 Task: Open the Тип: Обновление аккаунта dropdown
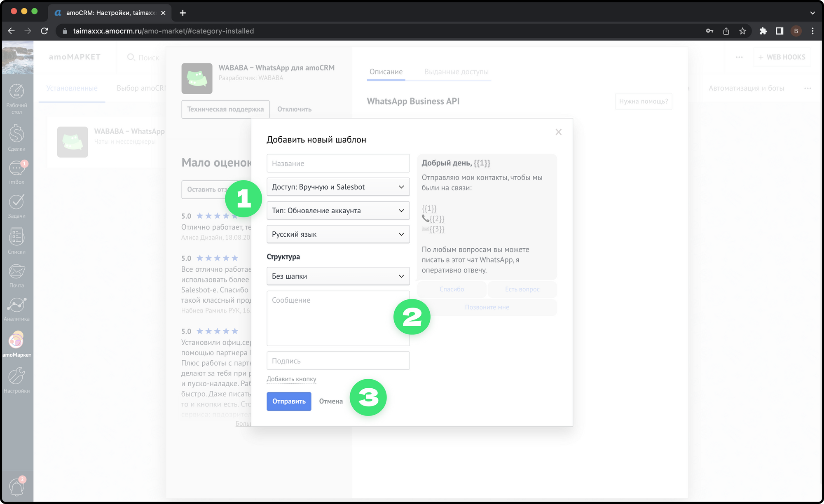[338, 210]
